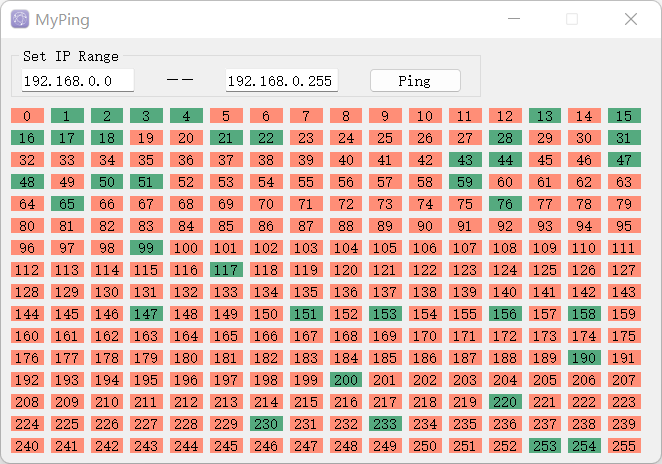Select the red host cell 240
Image resolution: width=662 pixels, height=464 pixels.
(27, 446)
